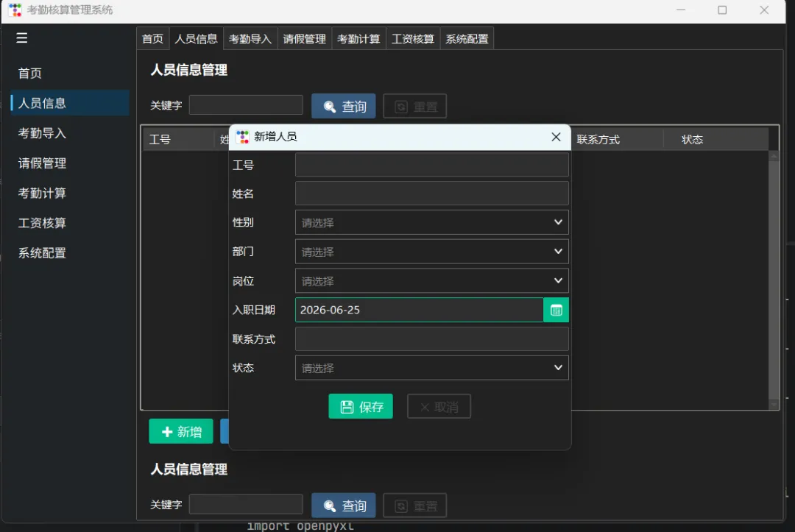Minimize the 考勤核算管理系统 window
The image size is (795, 532).
coord(681,10)
